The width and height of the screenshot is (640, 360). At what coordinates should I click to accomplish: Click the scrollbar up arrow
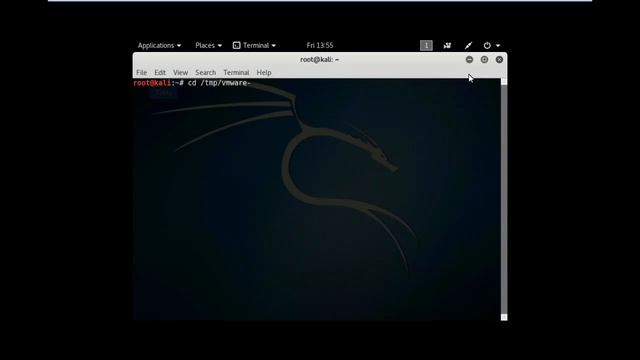pyautogui.click(x=504, y=82)
